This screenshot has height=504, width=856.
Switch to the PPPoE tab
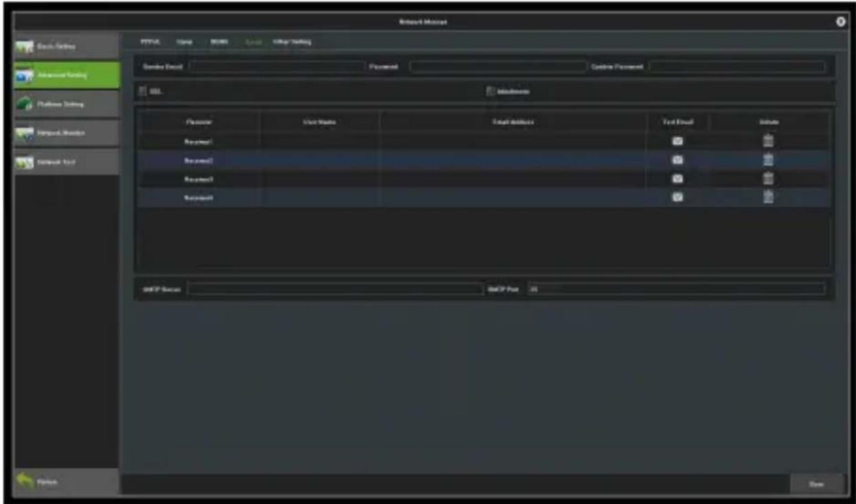150,42
